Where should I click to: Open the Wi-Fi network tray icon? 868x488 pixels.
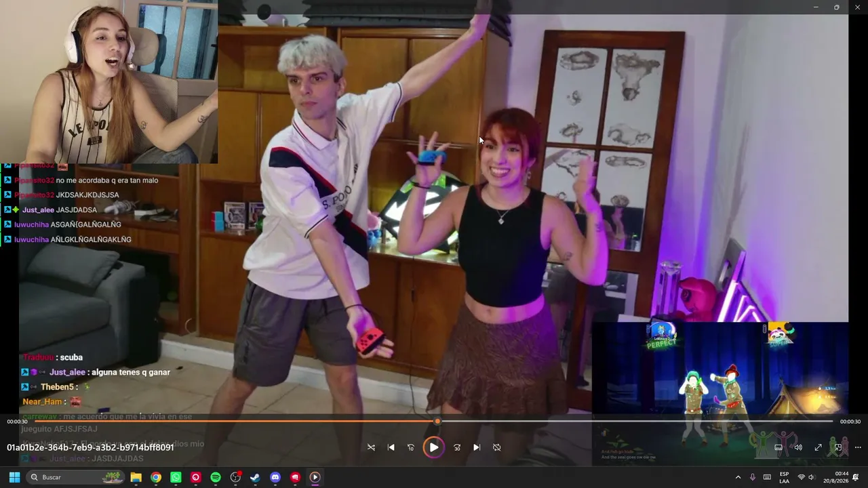click(x=801, y=477)
